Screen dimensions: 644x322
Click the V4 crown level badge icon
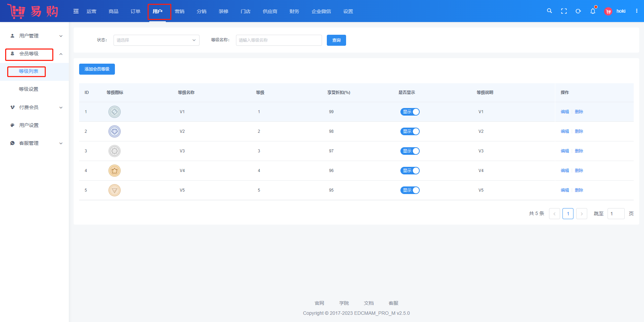(x=115, y=171)
